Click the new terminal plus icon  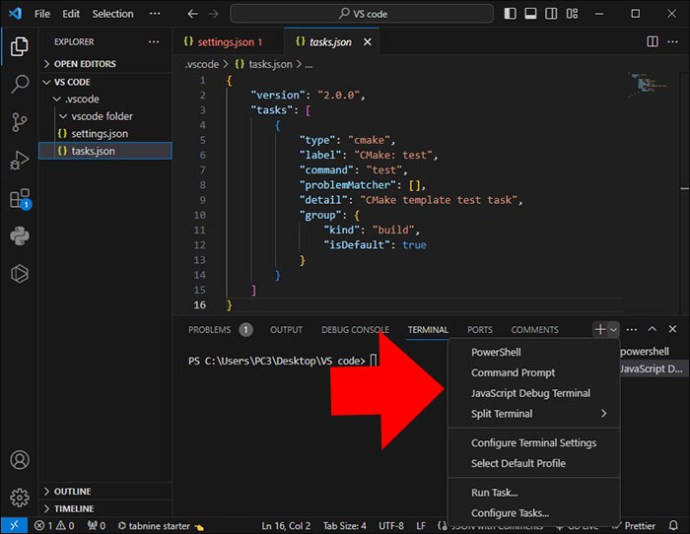pos(600,329)
